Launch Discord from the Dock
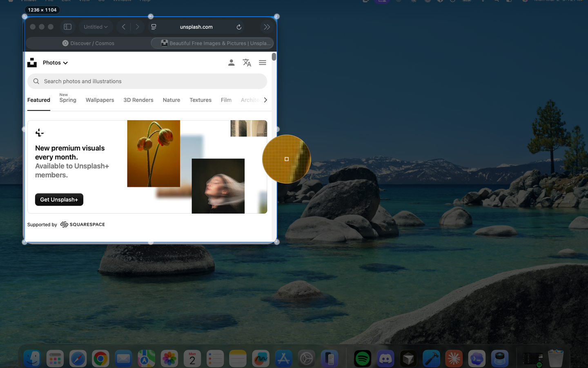The height and width of the screenshot is (368, 588). tap(385, 359)
